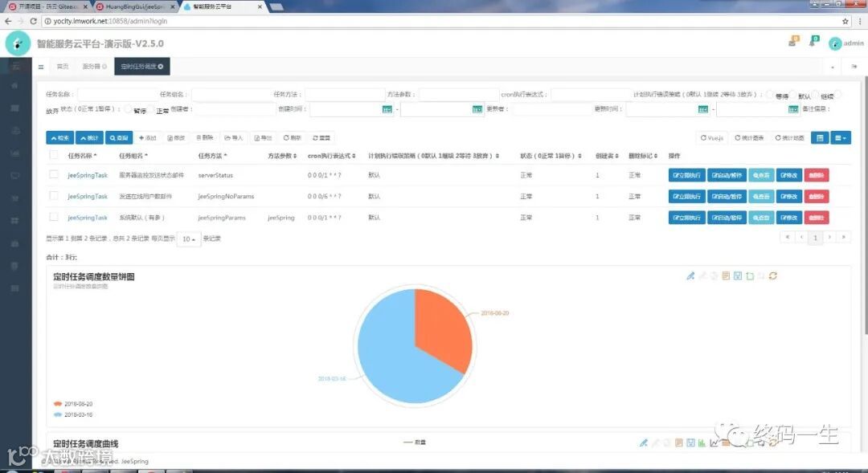The image size is (868, 473).
Task: Click the admin user avatar
Action: pyautogui.click(x=835, y=43)
